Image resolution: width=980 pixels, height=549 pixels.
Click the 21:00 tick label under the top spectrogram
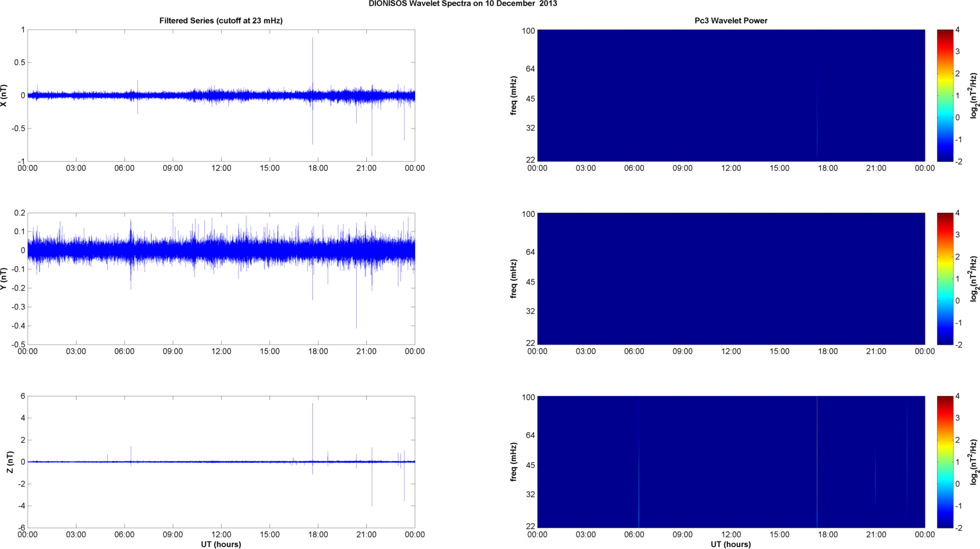point(876,168)
